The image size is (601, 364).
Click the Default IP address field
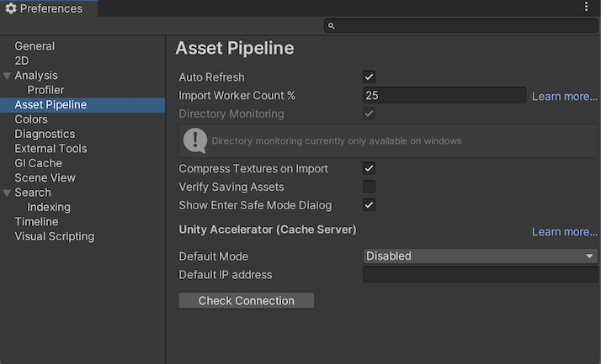click(x=480, y=275)
